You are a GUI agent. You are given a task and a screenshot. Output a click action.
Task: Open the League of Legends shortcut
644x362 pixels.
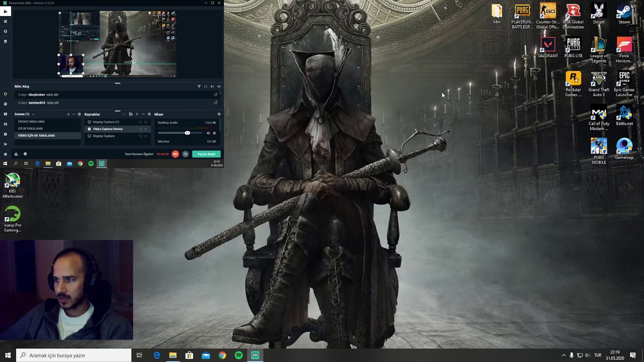[599, 50]
